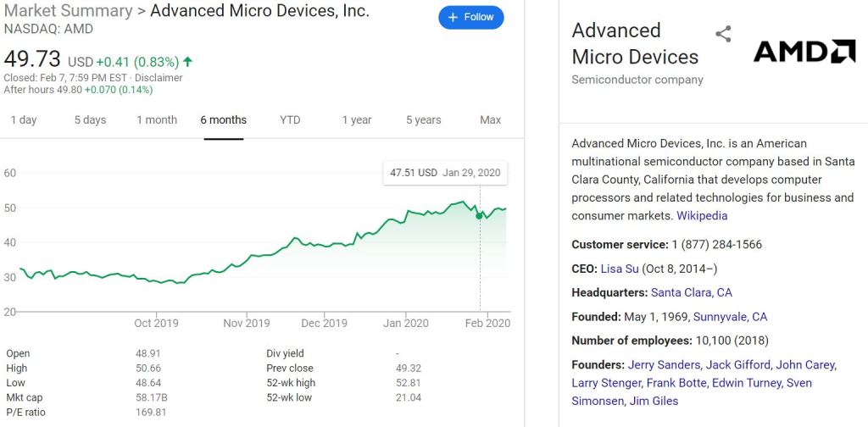Image resolution: width=868 pixels, height=427 pixels.
Task: Open the Sunnyvale, CA founding location link
Action: coord(730,317)
